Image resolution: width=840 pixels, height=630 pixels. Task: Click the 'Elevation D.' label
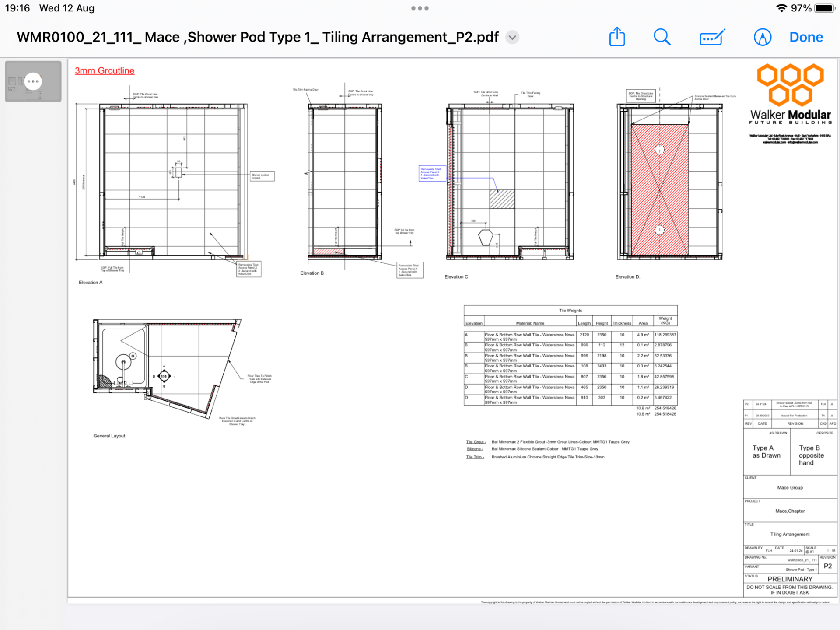(628, 277)
